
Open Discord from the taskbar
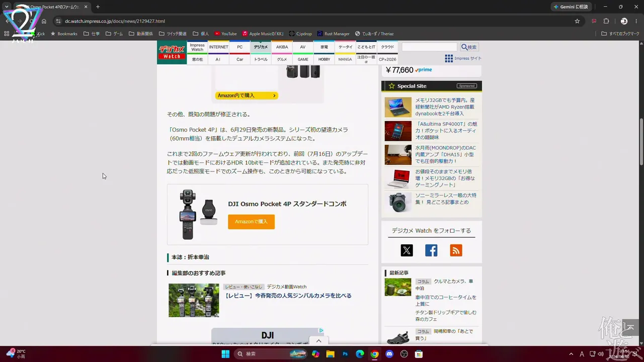[x=389, y=354]
